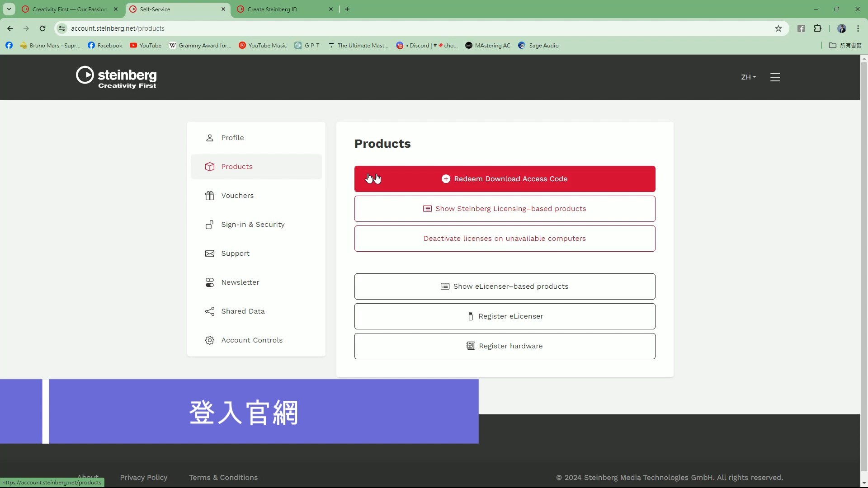Click the Steinberg logo in header
Viewport: 868px width, 488px height.
coord(116,77)
